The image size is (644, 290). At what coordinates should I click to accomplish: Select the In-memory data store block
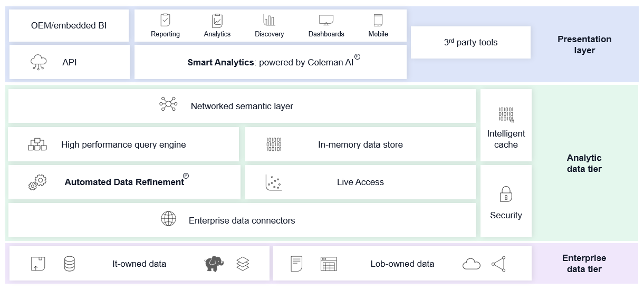(x=360, y=144)
